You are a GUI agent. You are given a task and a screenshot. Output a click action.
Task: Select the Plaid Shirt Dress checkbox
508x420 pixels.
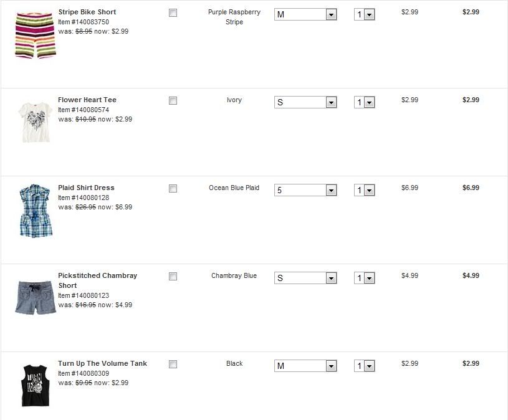(x=173, y=189)
